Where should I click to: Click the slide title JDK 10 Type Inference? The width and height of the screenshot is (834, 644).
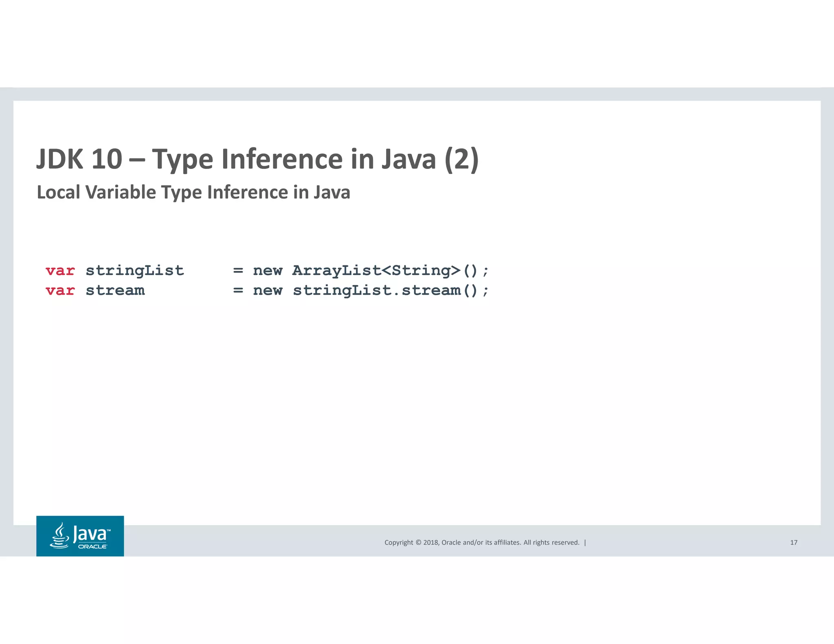coord(257,159)
